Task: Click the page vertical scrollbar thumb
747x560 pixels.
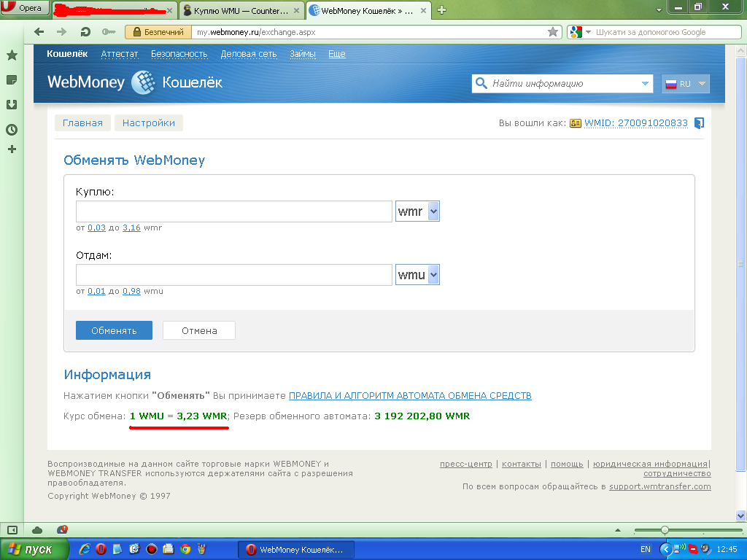Action: point(740,263)
